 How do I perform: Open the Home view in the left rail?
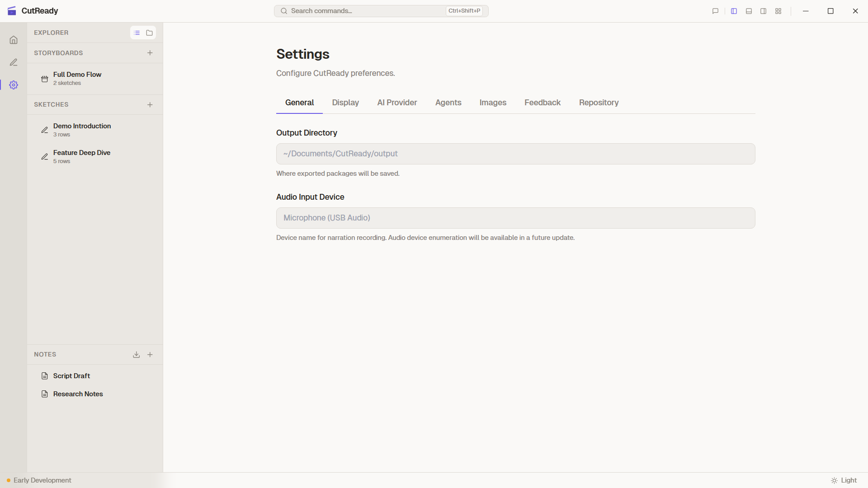point(14,40)
